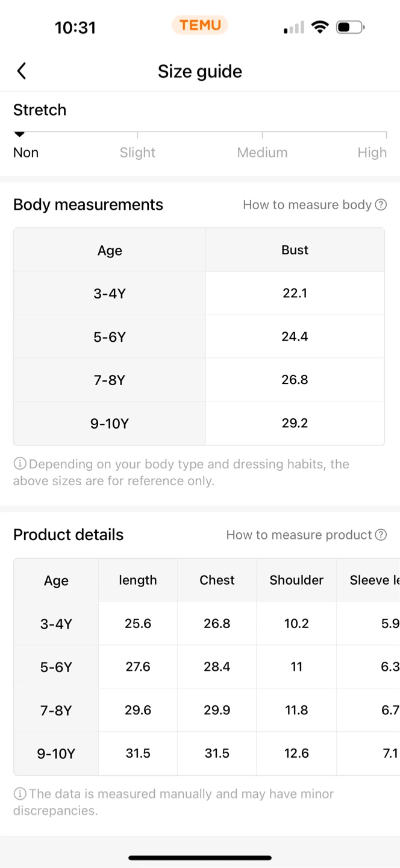
Task: Tap the battery status icon
Action: pyautogui.click(x=351, y=27)
